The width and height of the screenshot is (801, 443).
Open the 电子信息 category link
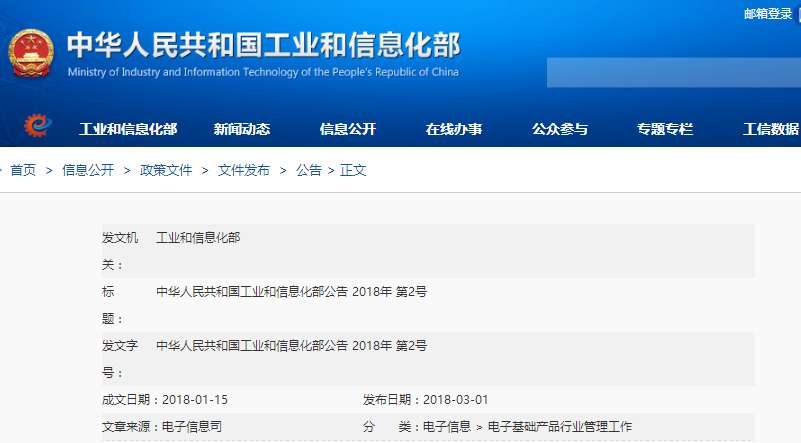447,427
